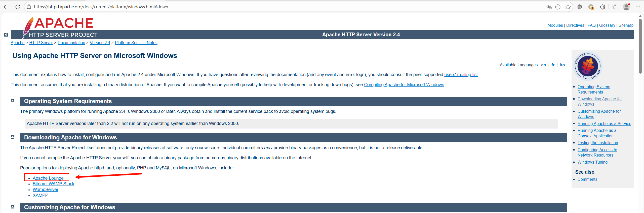
Task: Jump to Windows Tuning sidebar link
Action: [592, 162]
